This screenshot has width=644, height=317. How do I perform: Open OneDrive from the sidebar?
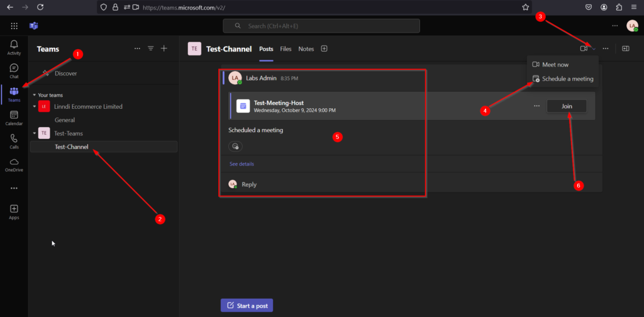pyautogui.click(x=14, y=165)
